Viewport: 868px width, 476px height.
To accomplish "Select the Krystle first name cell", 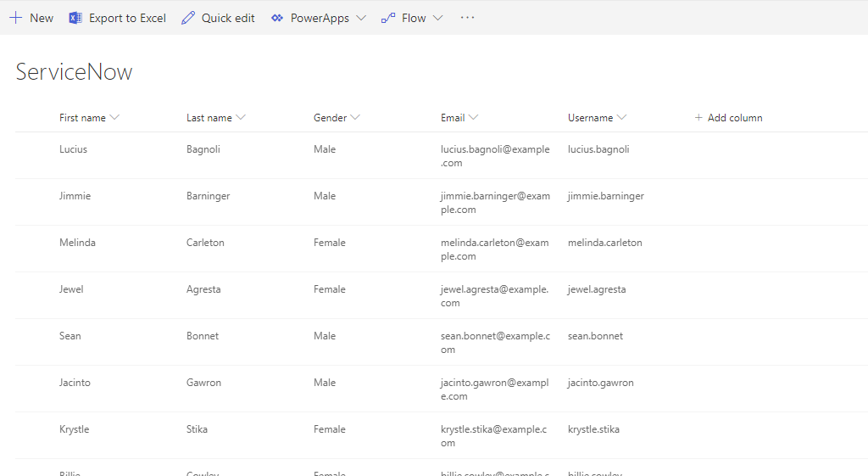I will coord(75,428).
